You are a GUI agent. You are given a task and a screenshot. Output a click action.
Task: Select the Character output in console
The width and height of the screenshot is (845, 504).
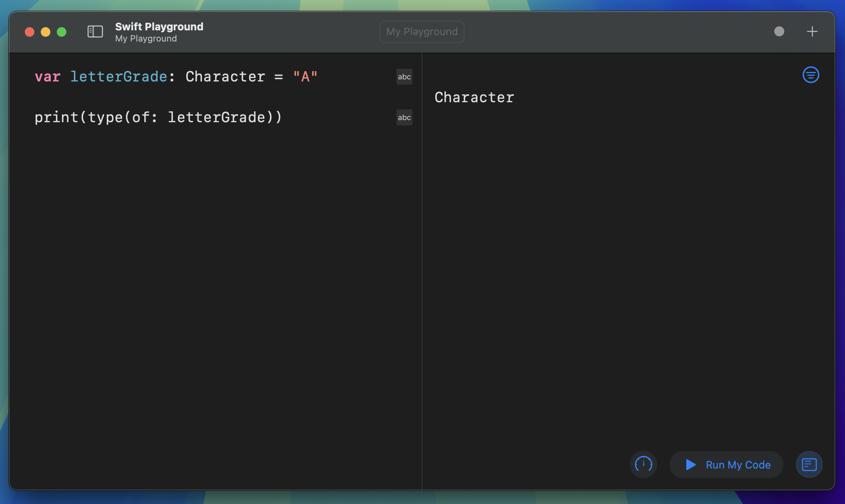[474, 97]
